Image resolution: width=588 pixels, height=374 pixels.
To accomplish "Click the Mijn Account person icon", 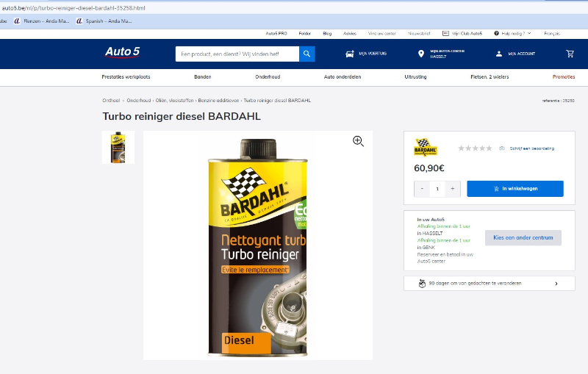I will point(499,54).
